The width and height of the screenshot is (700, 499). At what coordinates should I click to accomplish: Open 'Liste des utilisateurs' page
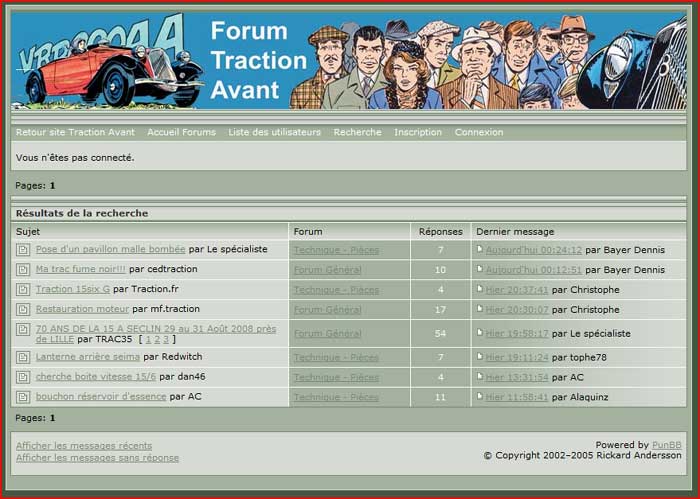[x=275, y=132]
